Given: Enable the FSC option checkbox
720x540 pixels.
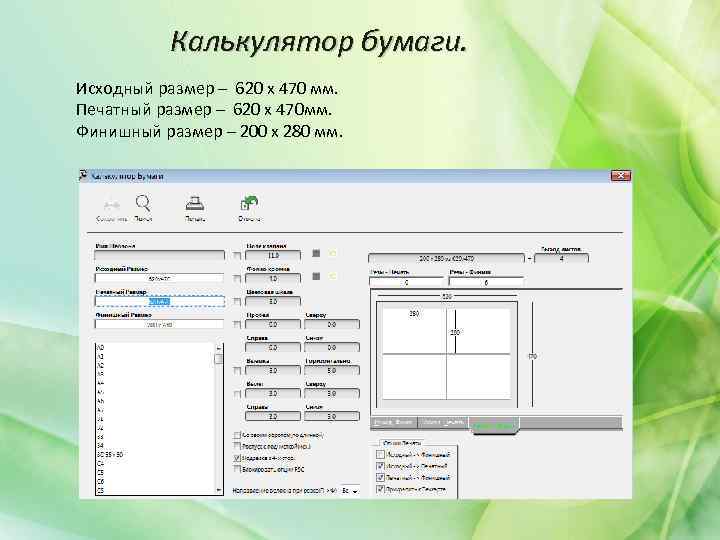Looking at the screenshot, I should tap(237, 469).
